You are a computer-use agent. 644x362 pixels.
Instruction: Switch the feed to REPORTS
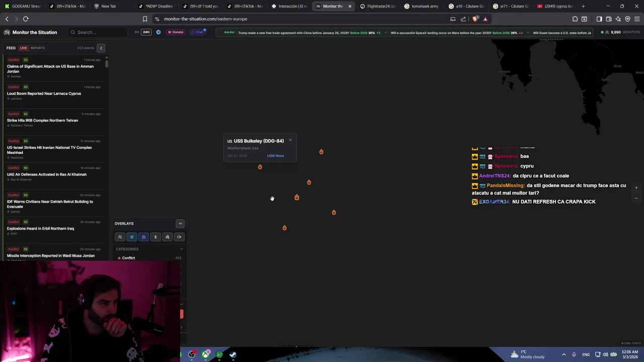tap(38, 48)
